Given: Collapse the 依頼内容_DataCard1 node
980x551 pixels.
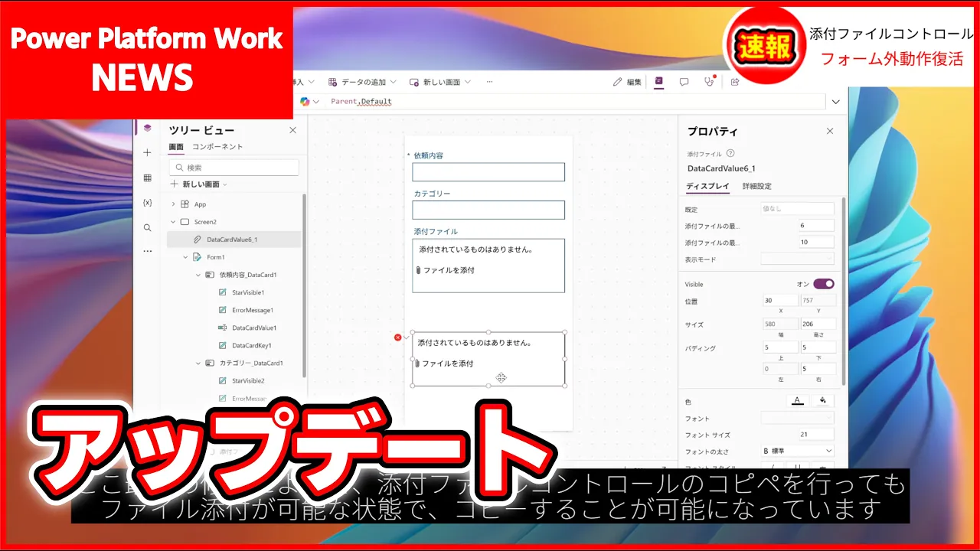Looking at the screenshot, I should coord(198,275).
